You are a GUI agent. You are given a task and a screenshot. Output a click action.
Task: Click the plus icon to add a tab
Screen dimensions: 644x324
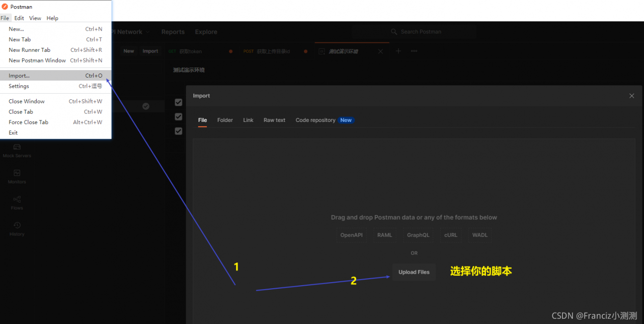point(398,51)
